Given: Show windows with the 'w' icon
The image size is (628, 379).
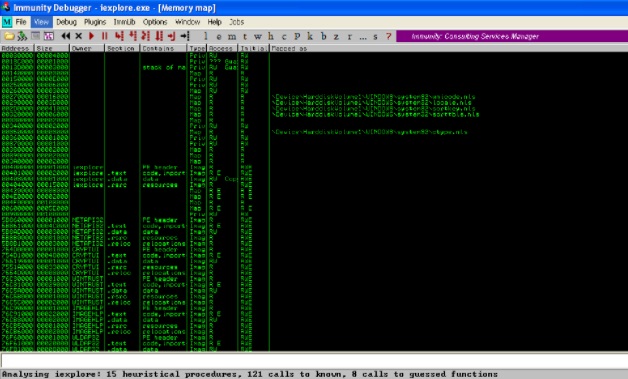Looking at the screenshot, I should [x=258, y=36].
